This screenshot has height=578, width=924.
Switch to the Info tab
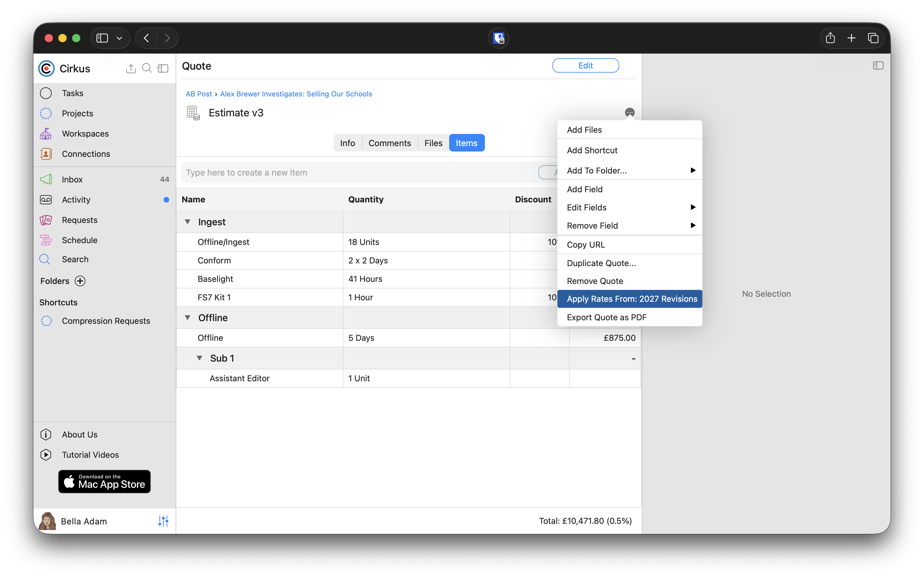(347, 143)
